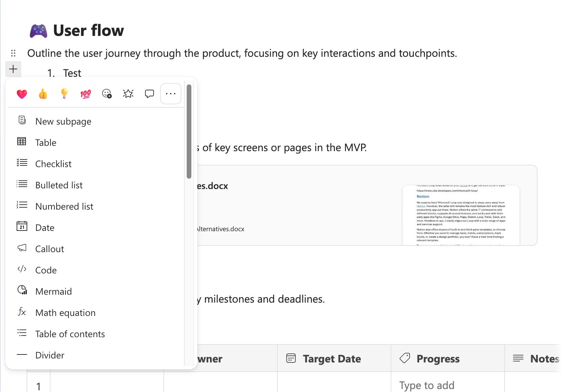The width and height of the screenshot is (586, 392).
Task: Click the Test numbered list item
Action: [72, 73]
